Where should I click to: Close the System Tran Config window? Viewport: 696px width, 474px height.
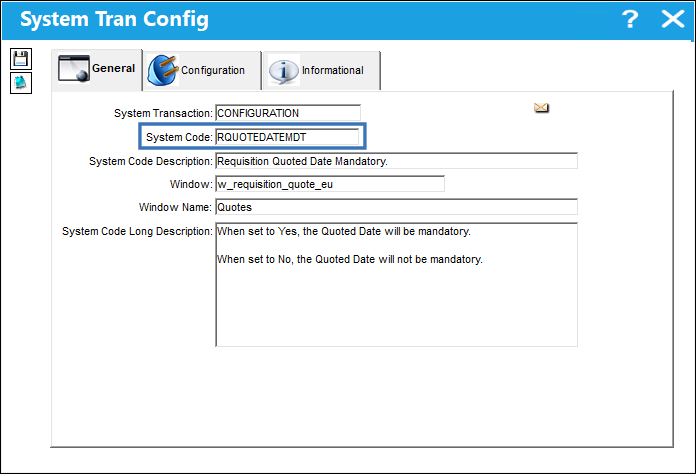coord(673,19)
